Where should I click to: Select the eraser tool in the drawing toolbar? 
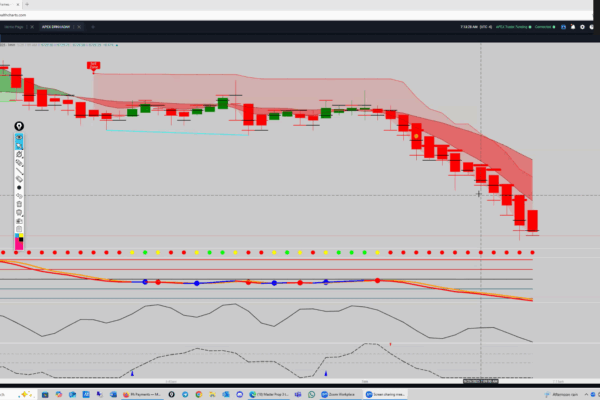(19, 177)
